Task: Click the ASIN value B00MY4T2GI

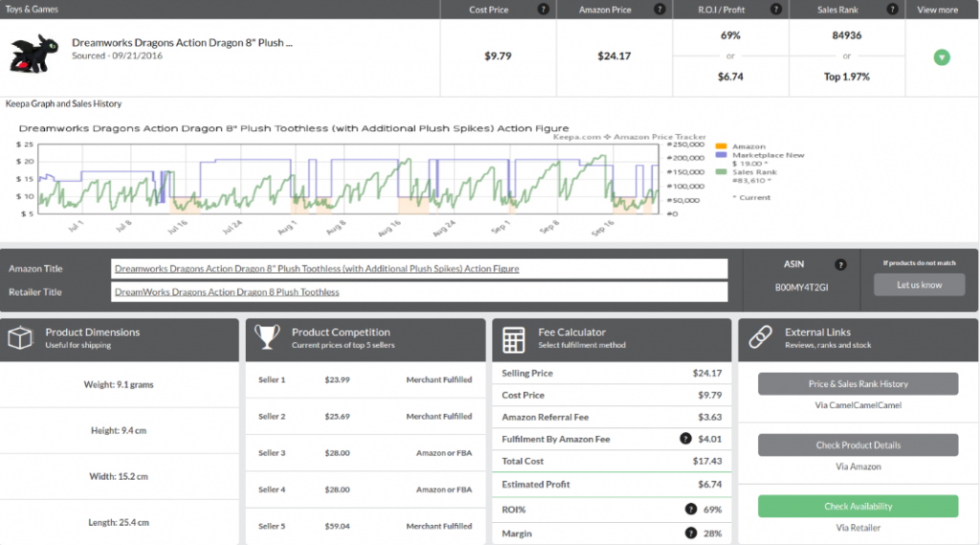Action: (801, 287)
